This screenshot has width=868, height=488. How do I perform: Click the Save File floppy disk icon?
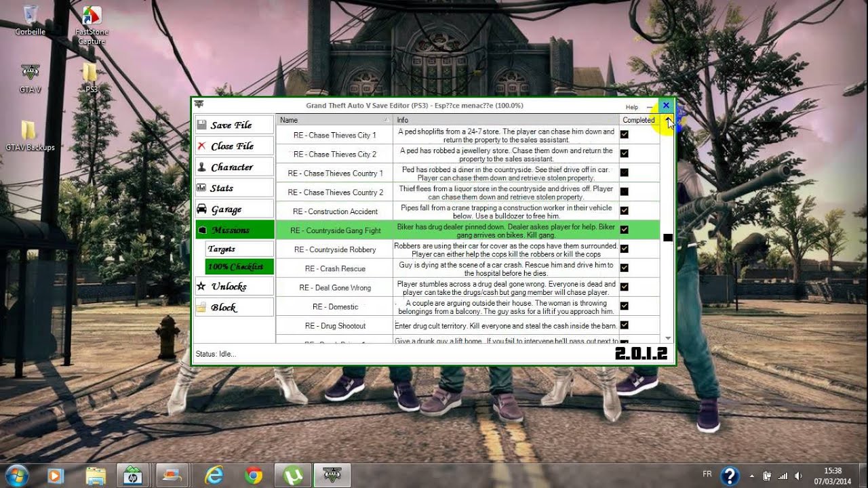201,125
